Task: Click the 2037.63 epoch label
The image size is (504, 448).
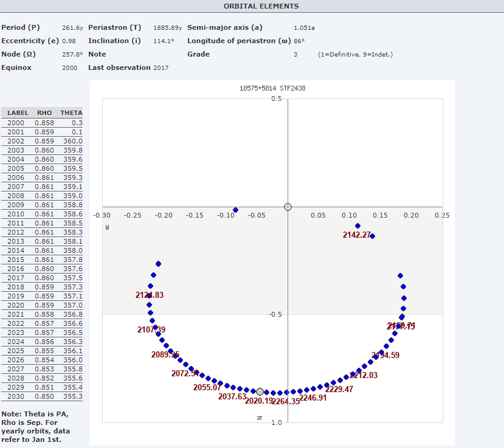Action: (232, 396)
